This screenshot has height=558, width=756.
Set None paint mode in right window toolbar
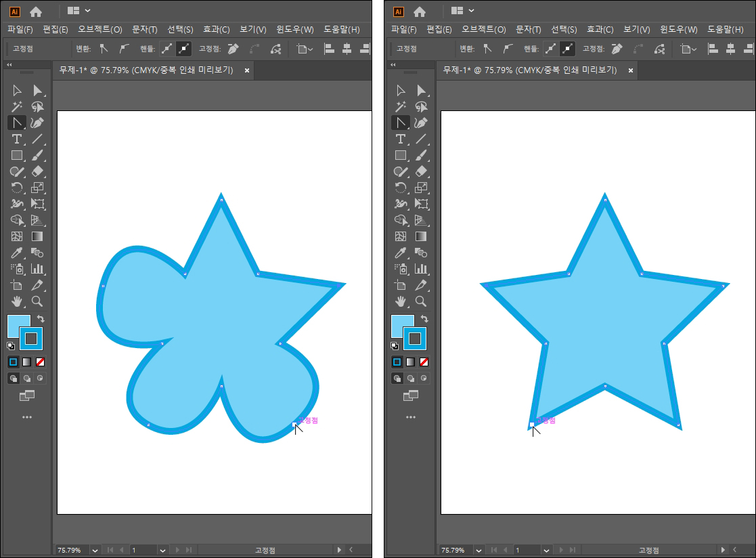coord(424,362)
